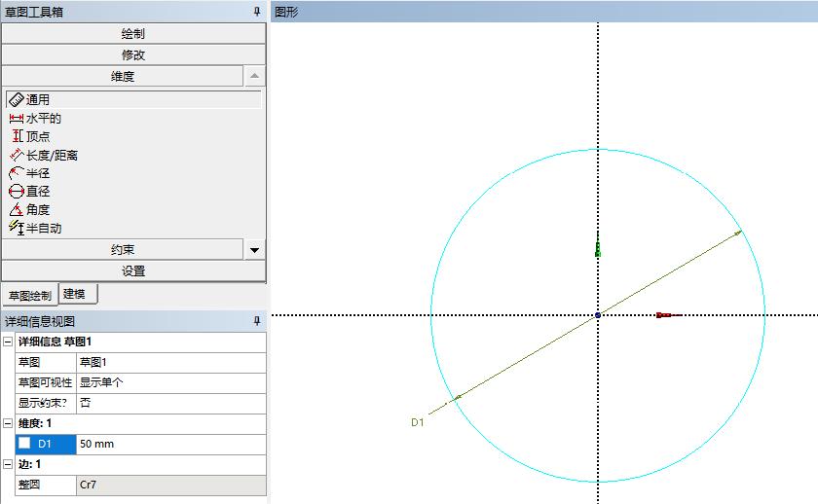Collapse the 维度: 1 group
Viewport: 818px width, 504px height.
tap(8, 423)
